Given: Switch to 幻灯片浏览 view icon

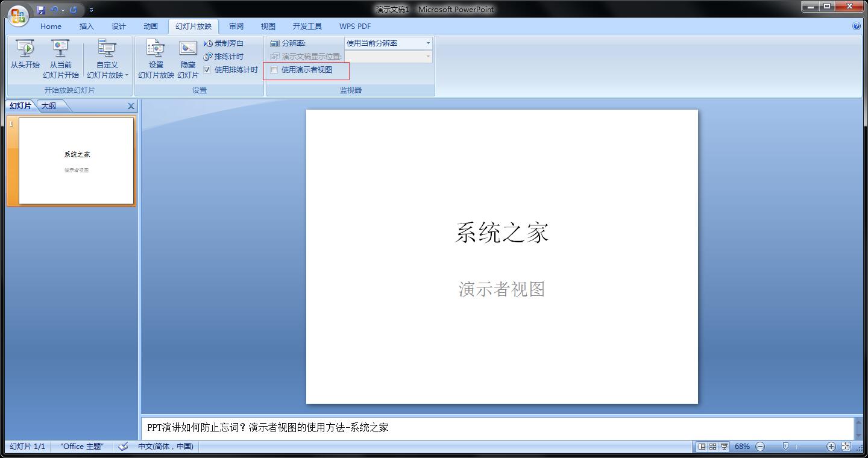Looking at the screenshot, I should coord(712,447).
